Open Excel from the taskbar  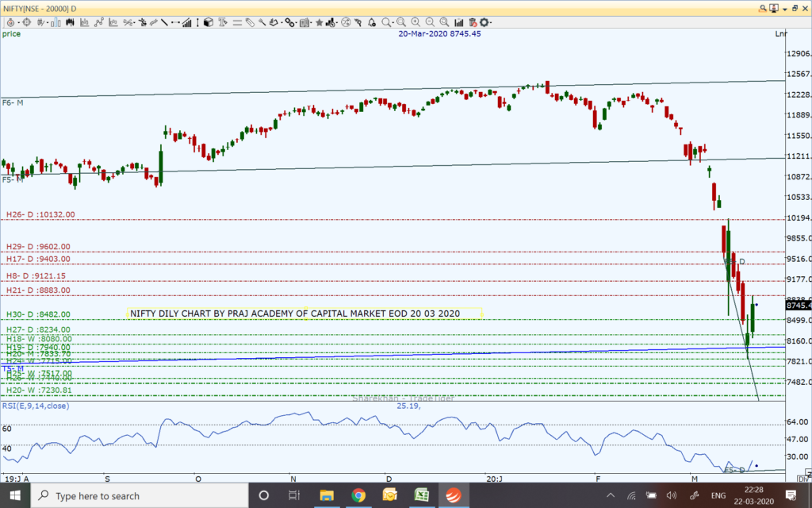[x=421, y=495]
